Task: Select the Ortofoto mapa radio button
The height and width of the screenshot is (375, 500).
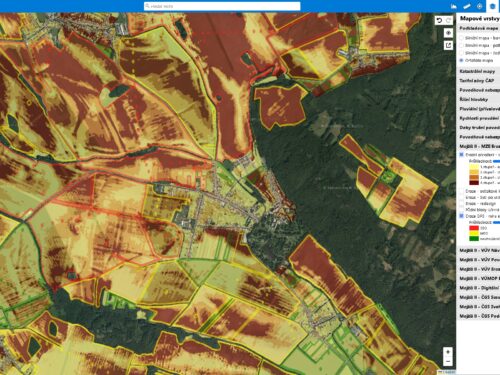Action: 462,60
